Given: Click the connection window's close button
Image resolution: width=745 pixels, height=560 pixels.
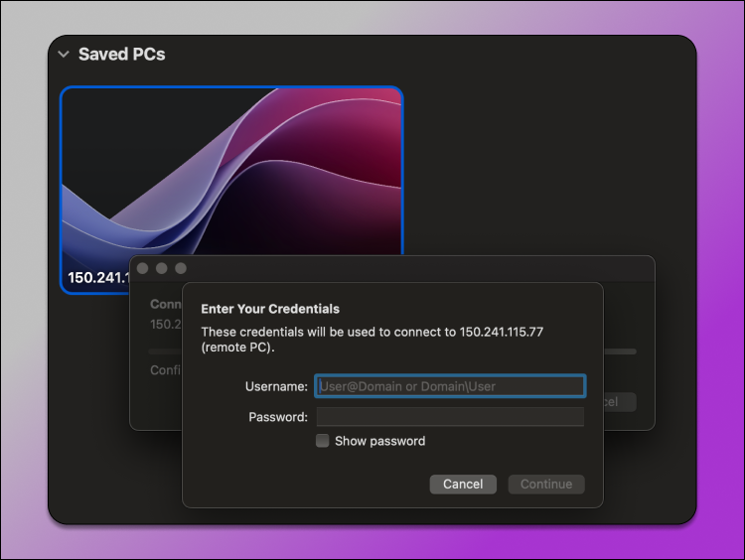Looking at the screenshot, I should 142,268.
